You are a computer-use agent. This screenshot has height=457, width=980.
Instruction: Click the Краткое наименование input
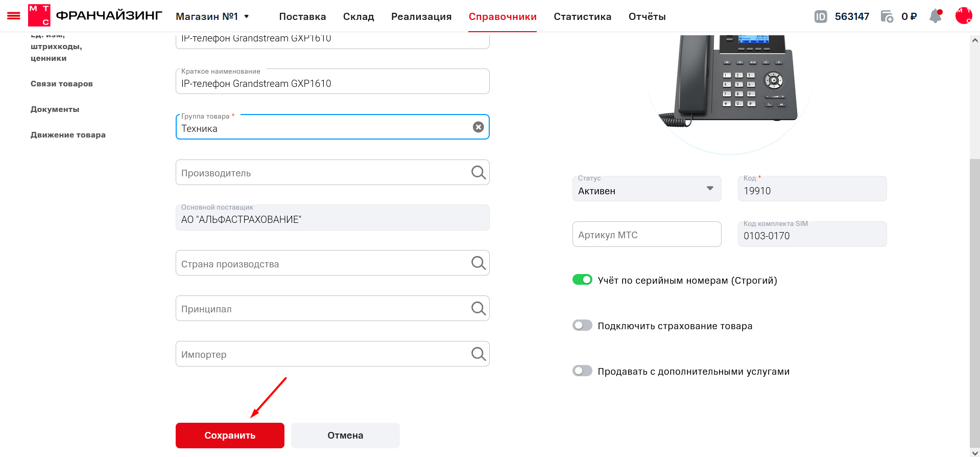pyautogui.click(x=332, y=81)
